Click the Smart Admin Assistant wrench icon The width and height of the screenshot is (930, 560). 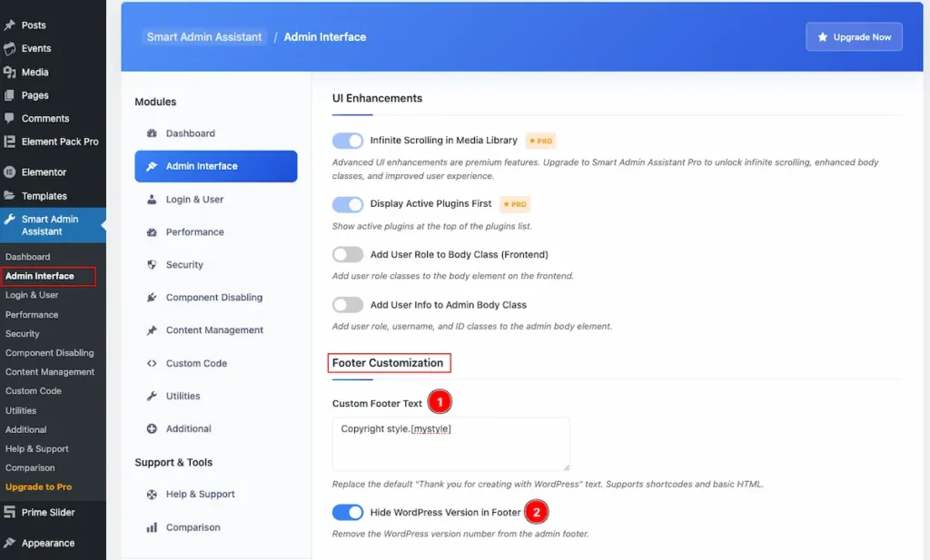pyautogui.click(x=9, y=220)
